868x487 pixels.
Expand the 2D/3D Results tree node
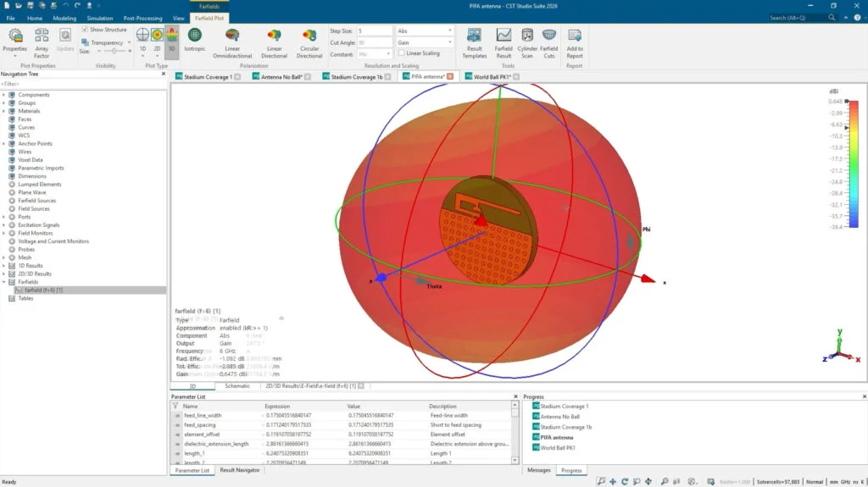point(4,274)
